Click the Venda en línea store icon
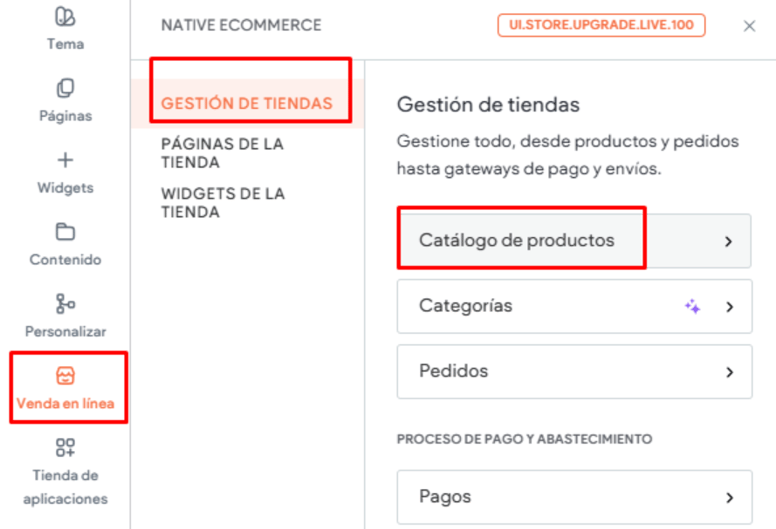This screenshot has height=529, width=776. click(65, 376)
